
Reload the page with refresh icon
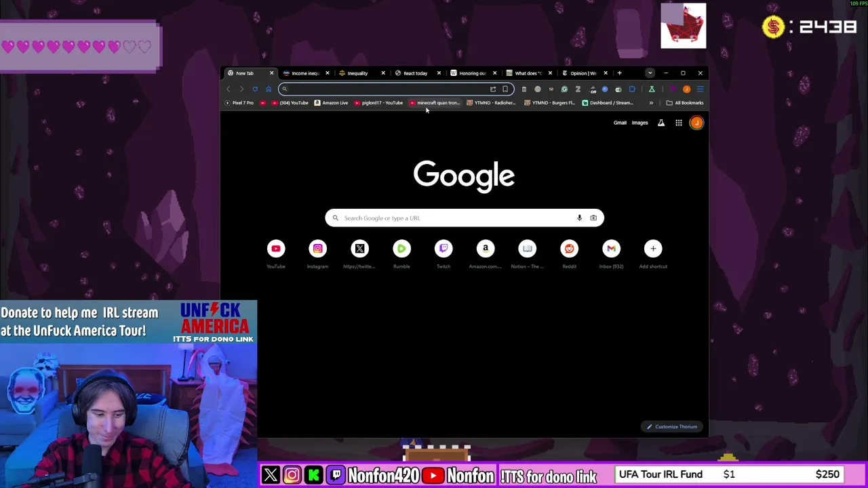[255, 89]
